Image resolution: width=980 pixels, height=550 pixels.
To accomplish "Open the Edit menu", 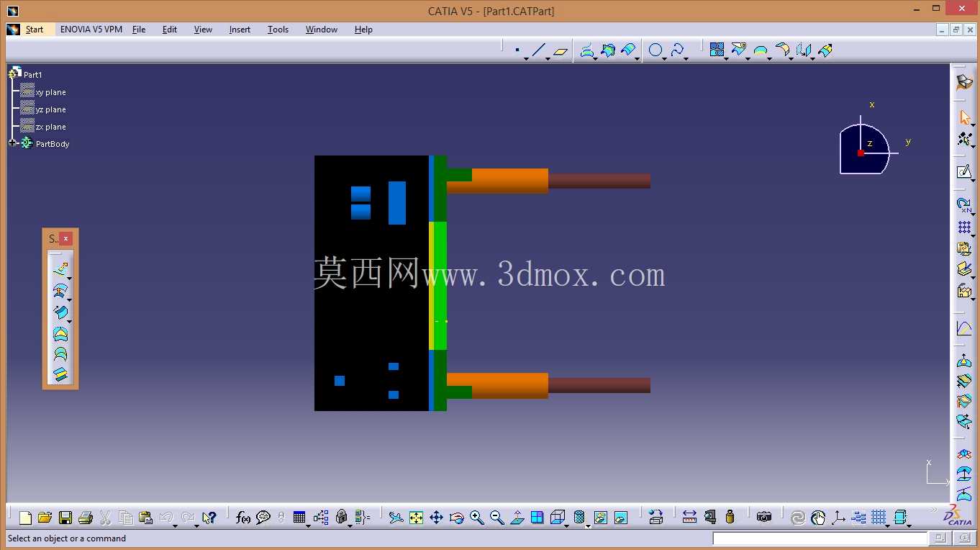I will click(170, 30).
